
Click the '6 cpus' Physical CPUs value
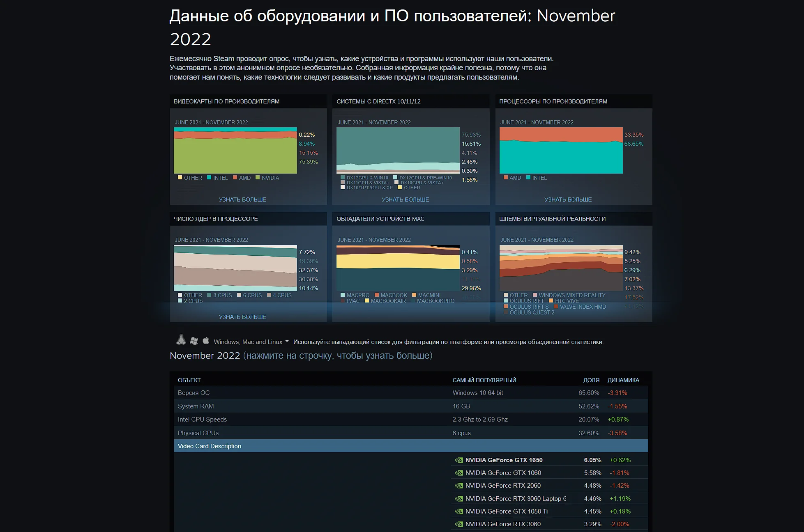[461, 433]
